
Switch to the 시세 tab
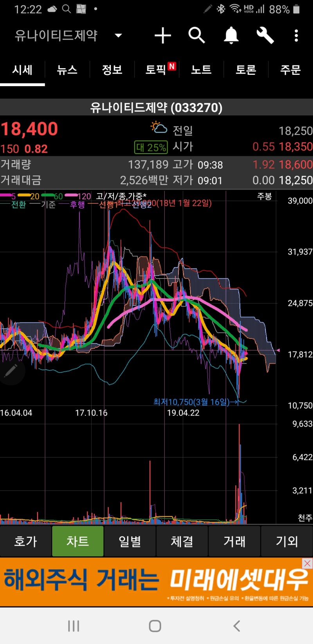[22, 70]
